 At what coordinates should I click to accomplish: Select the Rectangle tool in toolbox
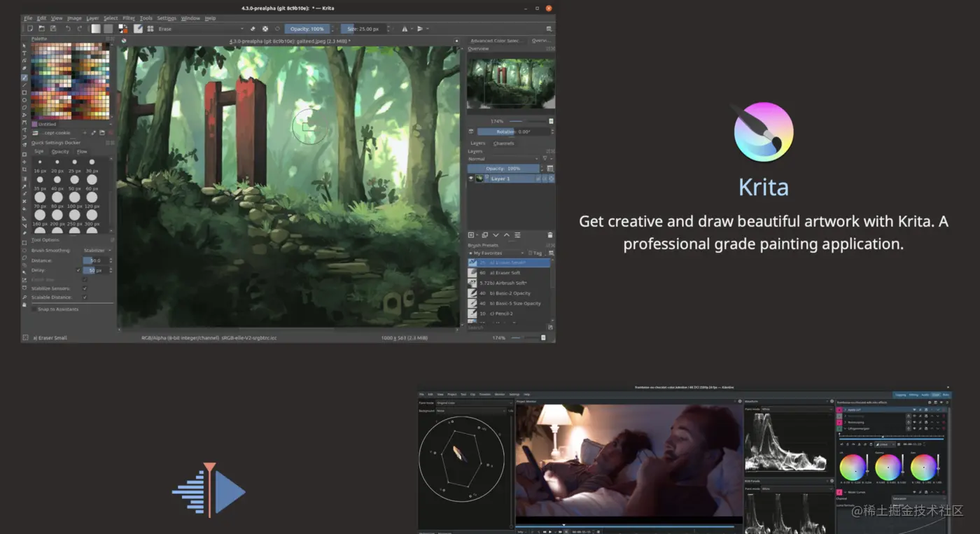click(24, 92)
